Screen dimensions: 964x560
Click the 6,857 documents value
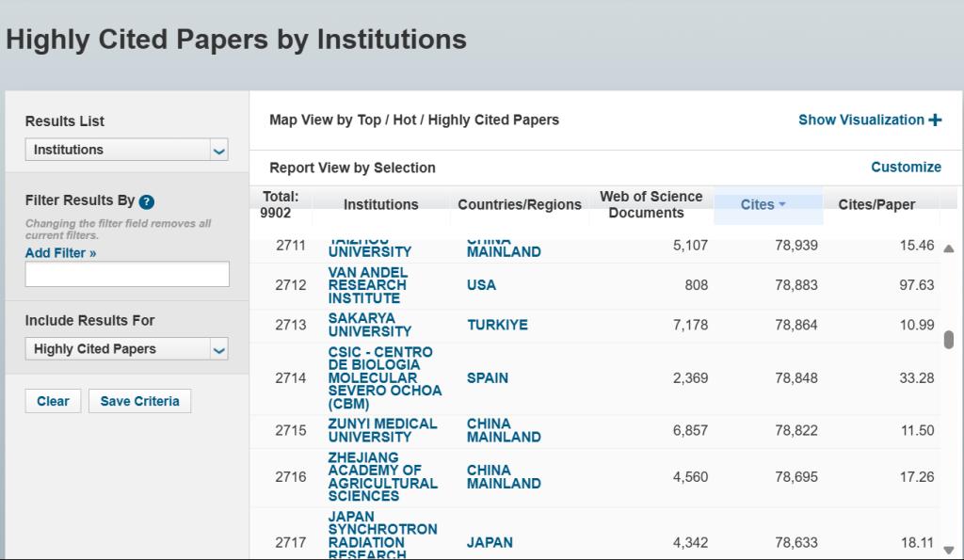point(690,430)
